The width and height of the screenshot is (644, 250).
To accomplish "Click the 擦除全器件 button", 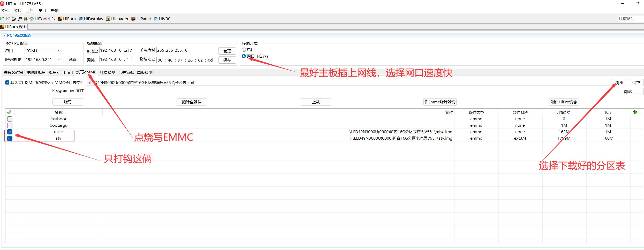I will (x=192, y=102).
